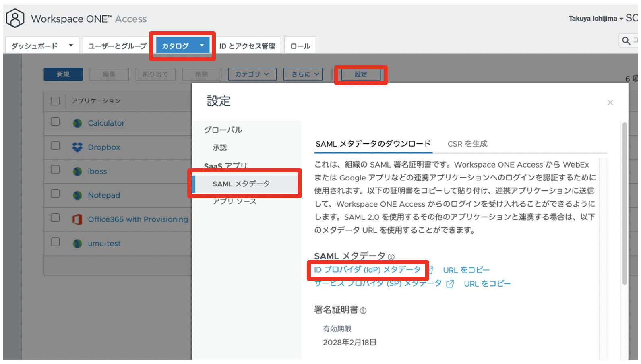Click the search magnifier icon
This screenshot has height=364, width=641.
(x=626, y=41)
